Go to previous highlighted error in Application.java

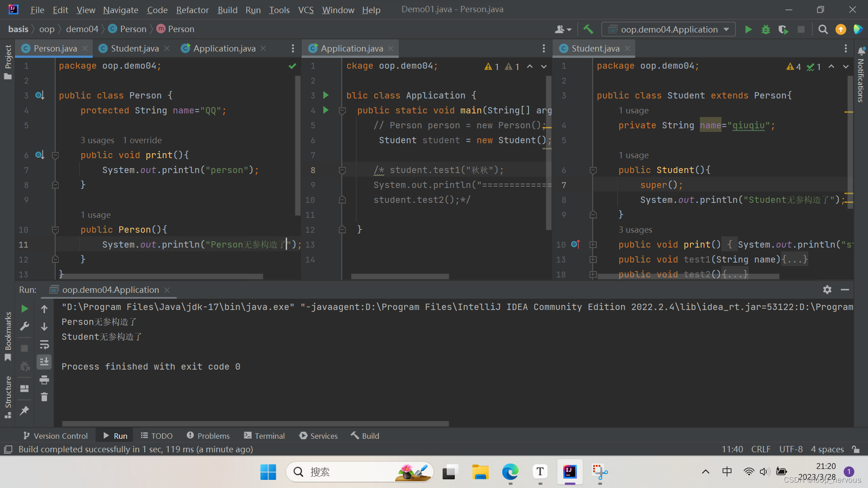click(530, 66)
